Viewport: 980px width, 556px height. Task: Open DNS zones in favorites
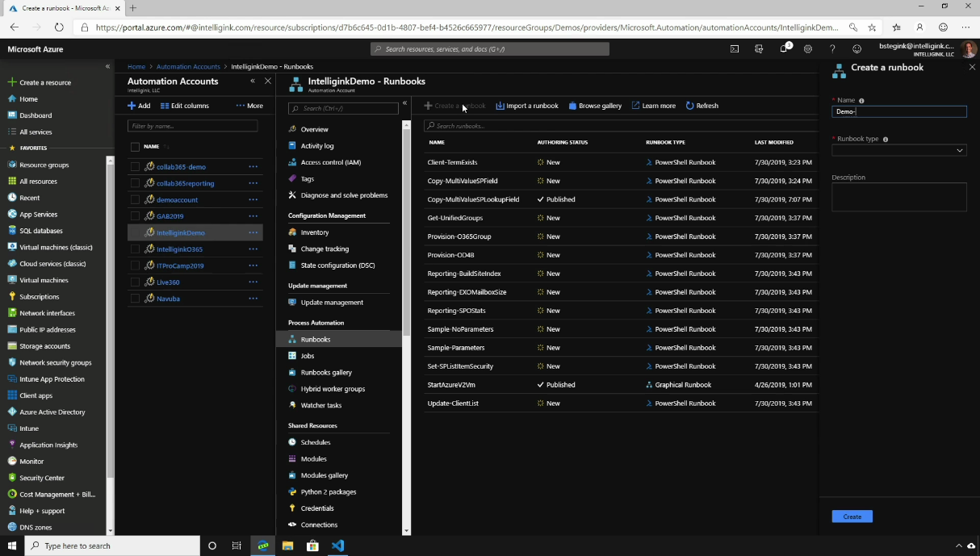pos(36,528)
